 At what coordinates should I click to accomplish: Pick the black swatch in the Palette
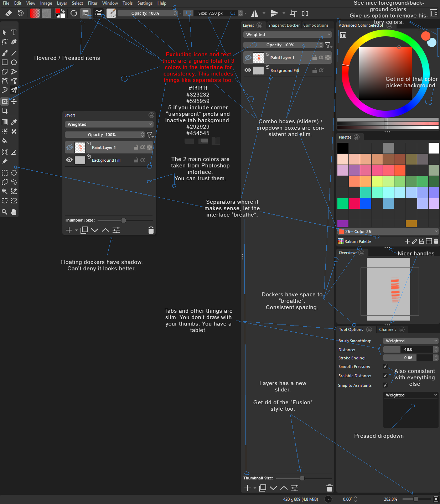pos(343,148)
